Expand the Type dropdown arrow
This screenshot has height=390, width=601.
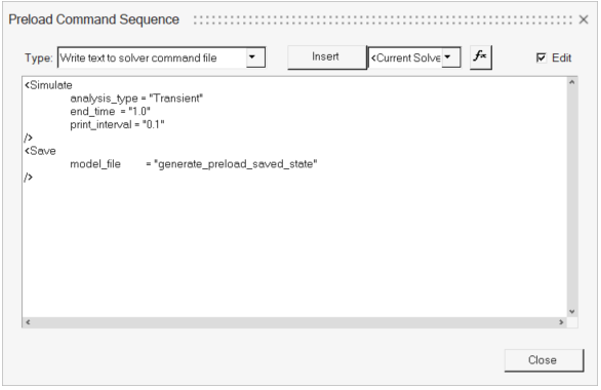point(255,57)
